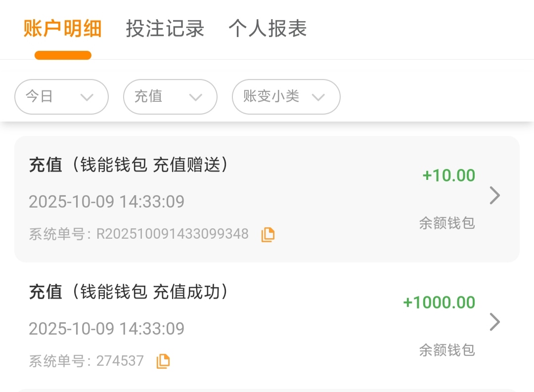Image resolution: width=534 pixels, height=392 pixels.
Task: Open details arrow for the +10.00 record
Action: coord(494,196)
